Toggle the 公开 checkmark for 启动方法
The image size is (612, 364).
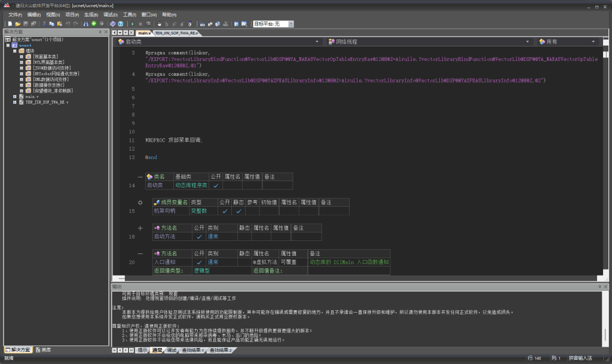point(199,237)
